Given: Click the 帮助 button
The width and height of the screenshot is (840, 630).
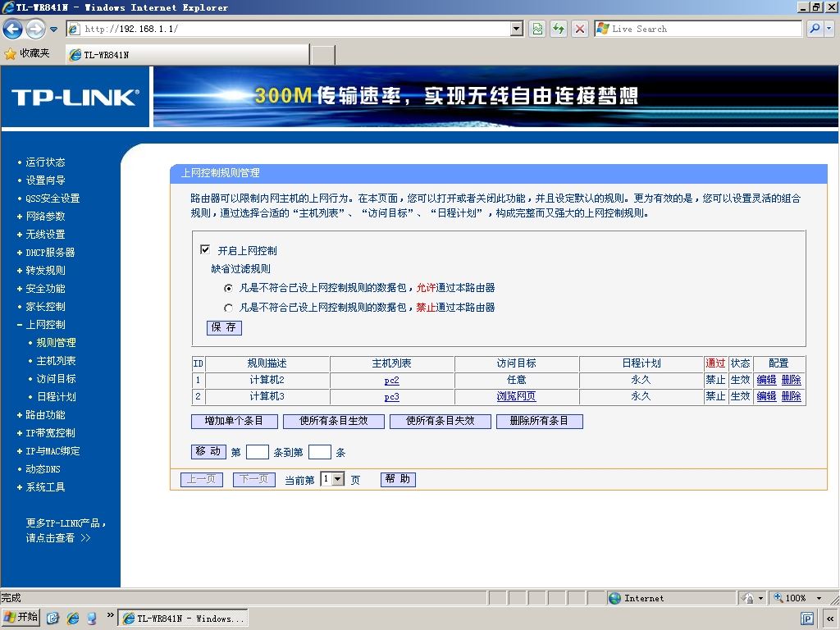Looking at the screenshot, I should (398, 479).
